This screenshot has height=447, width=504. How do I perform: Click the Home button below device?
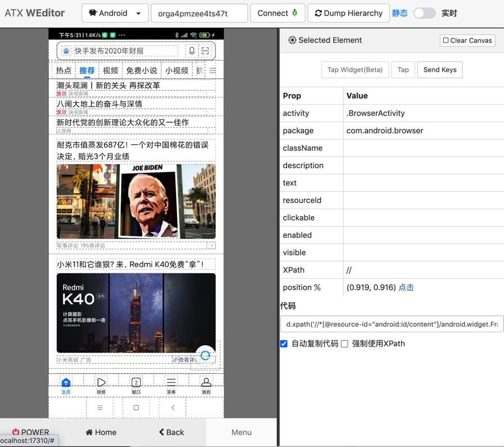click(101, 432)
